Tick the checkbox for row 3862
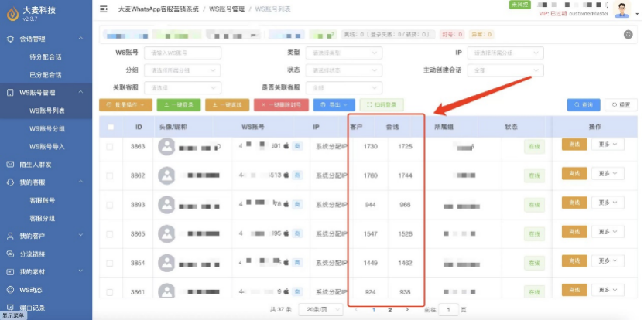644x320 pixels. pos(110,175)
